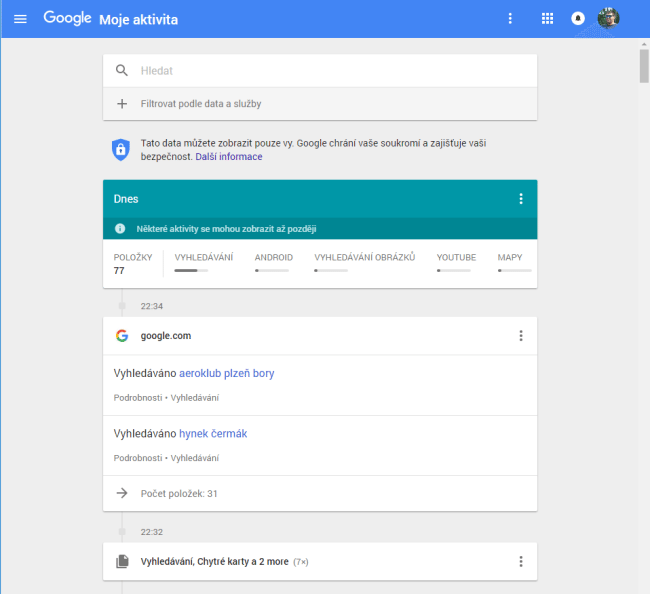Open notifications bell
Image resolution: width=650 pixels, height=594 pixels.
578,19
